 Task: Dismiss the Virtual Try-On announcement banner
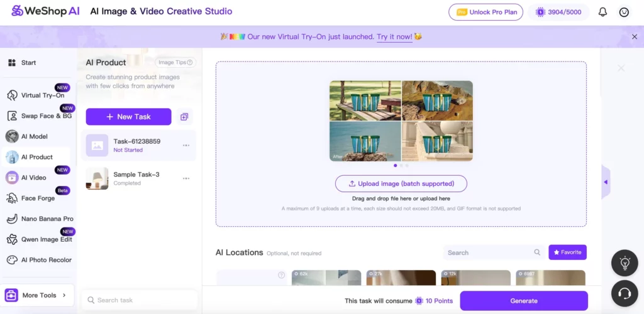coord(634,37)
